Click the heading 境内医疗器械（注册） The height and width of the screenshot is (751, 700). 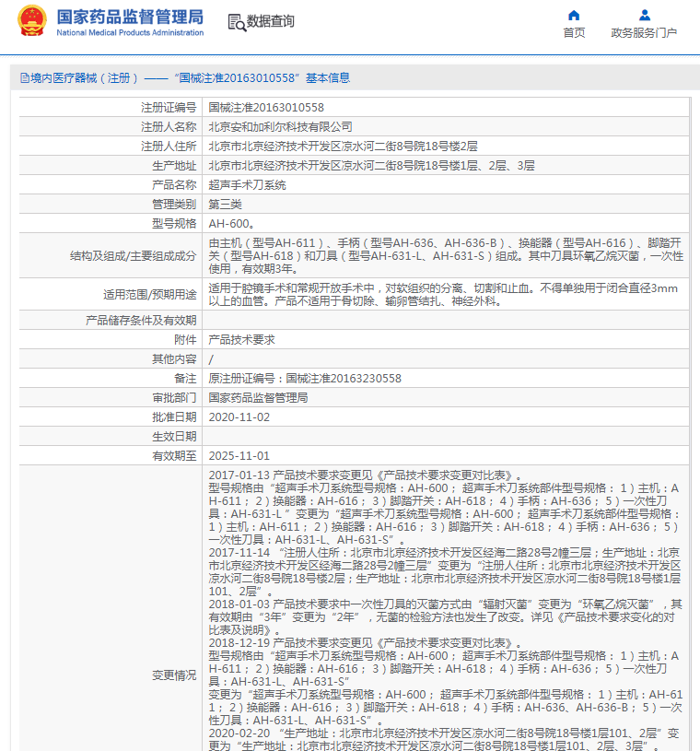pyautogui.click(x=84, y=78)
